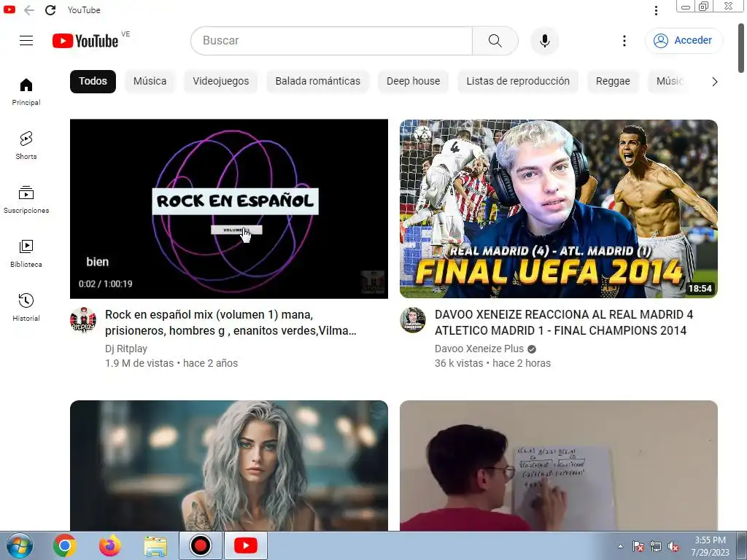The width and height of the screenshot is (747, 560).
Task: Select the Todos filter chip
Action: (x=93, y=82)
